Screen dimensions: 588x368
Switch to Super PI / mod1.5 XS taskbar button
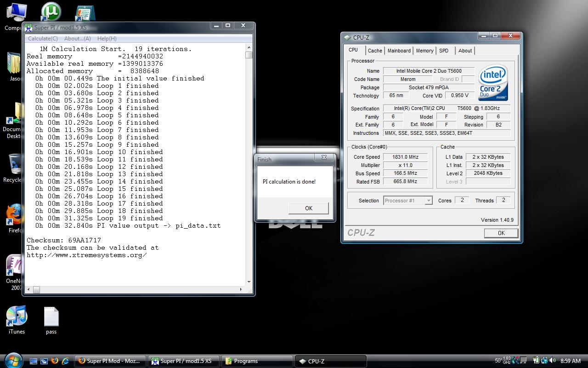184,361
